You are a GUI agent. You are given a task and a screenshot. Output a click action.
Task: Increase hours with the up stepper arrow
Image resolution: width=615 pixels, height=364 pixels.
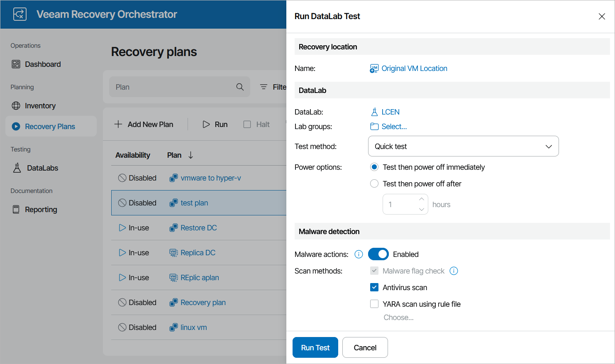click(x=422, y=199)
